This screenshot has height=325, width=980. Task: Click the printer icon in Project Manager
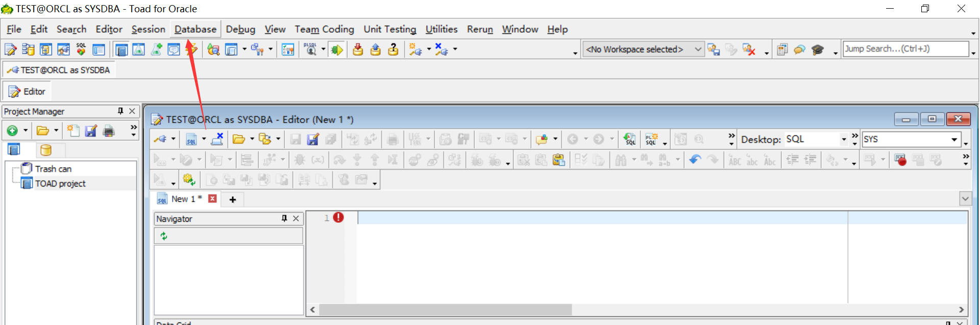click(109, 131)
